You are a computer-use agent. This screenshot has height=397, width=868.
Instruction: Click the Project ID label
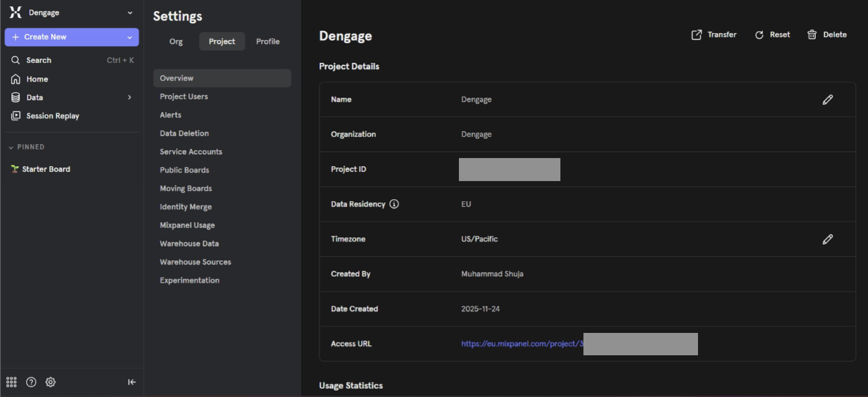pyautogui.click(x=349, y=169)
